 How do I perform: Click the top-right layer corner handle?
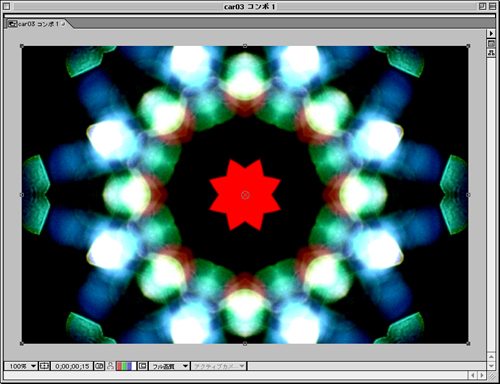tap(468, 46)
